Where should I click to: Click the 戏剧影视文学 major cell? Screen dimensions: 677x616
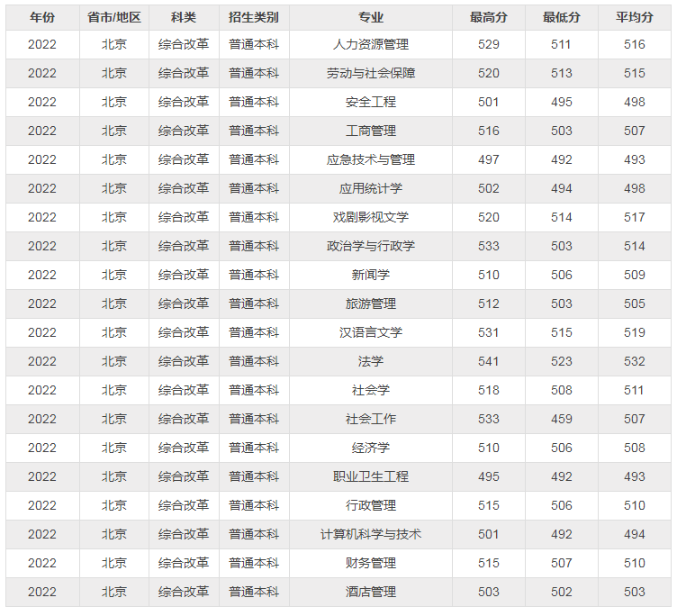(x=370, y=217)
